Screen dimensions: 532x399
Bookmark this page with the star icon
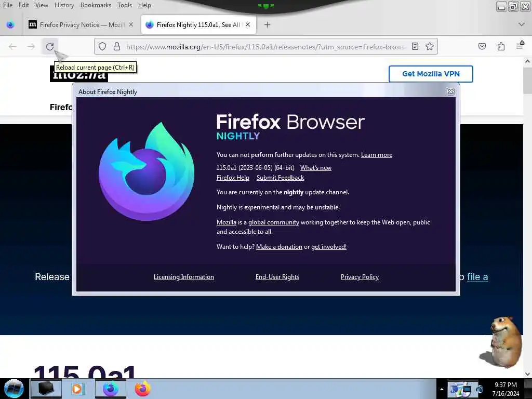tap(430, 46)
